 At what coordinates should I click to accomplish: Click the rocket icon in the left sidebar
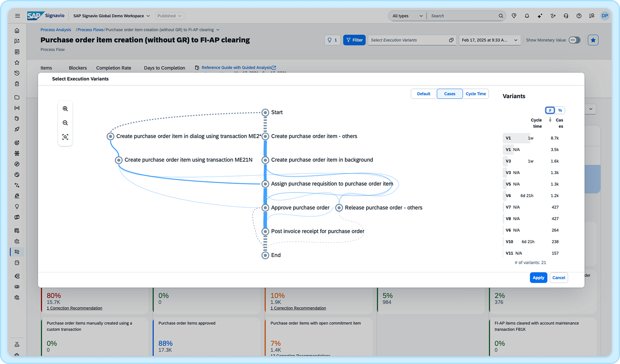[17, 129]
